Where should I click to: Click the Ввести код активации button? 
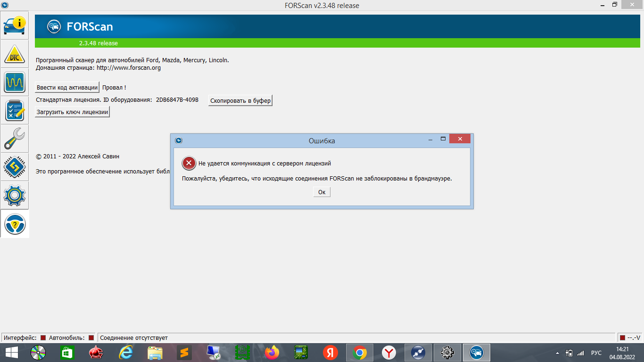pyautogui.click(x=67, y=88)
